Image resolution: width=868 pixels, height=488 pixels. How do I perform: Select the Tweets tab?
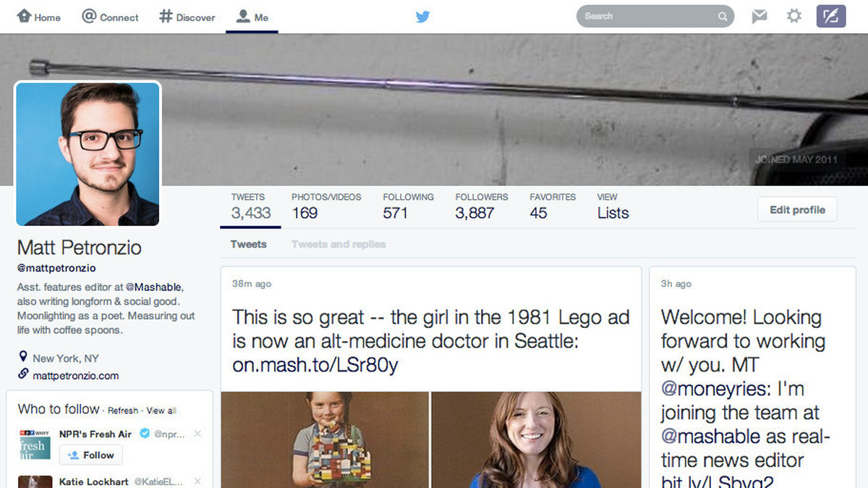click(x=249, y=244)
